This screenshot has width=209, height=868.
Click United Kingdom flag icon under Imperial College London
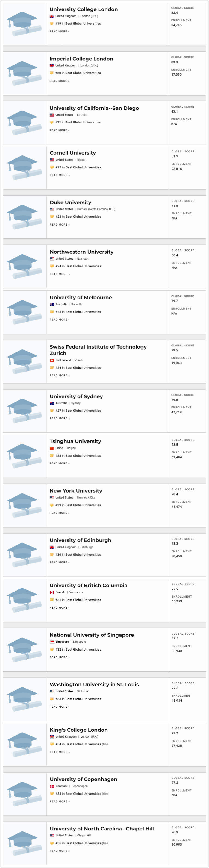tap(52, 65)
